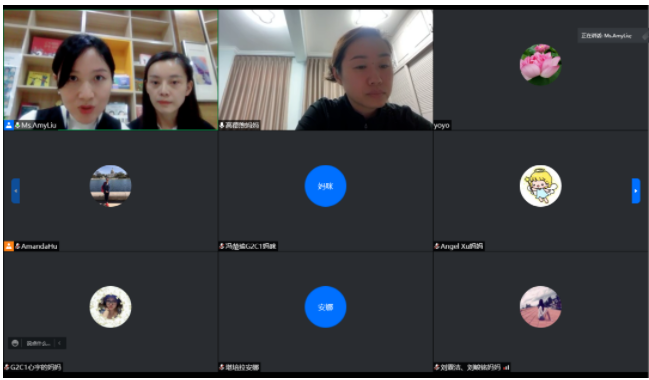
Task: Click the muted mic icon on G2C1 tile
Action: (x=7, y=367)
